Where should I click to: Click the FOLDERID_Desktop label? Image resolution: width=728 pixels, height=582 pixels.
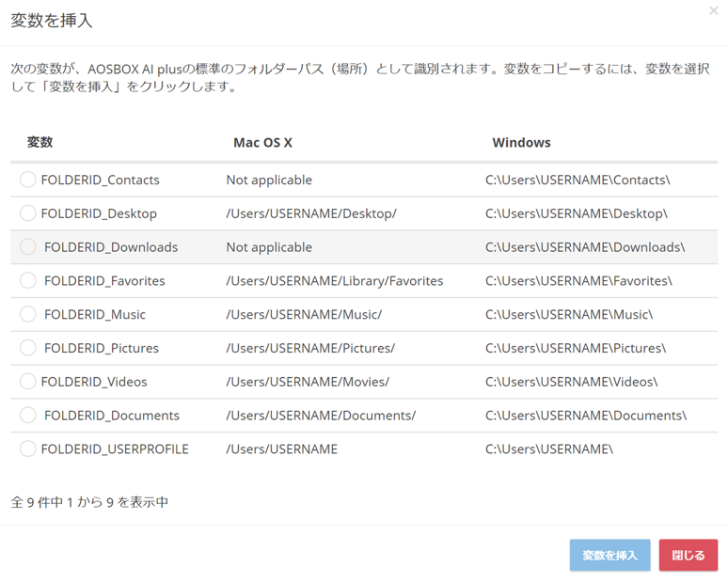[x=99, y=213]
